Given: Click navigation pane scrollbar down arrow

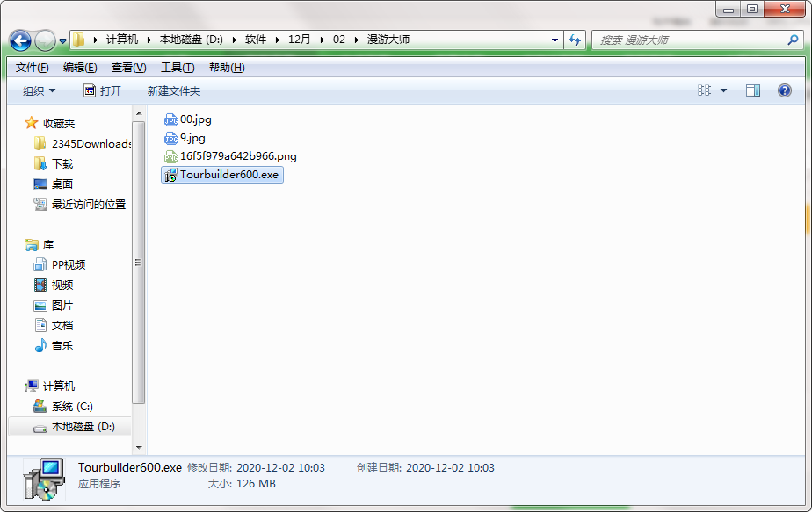Looking at the screenshot, I should 138,447.
